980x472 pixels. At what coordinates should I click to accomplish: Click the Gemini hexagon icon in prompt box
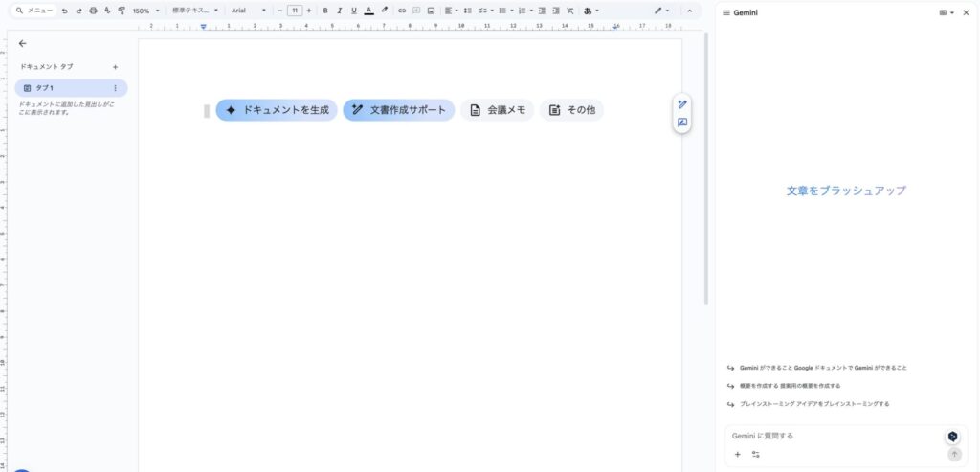pos(952,437)
